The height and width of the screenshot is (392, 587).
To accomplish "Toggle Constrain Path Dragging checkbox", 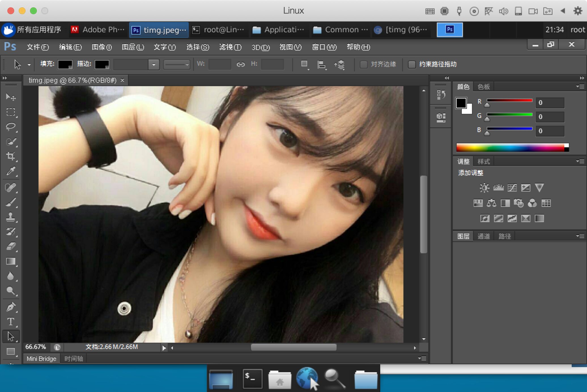I will (412, 65).
